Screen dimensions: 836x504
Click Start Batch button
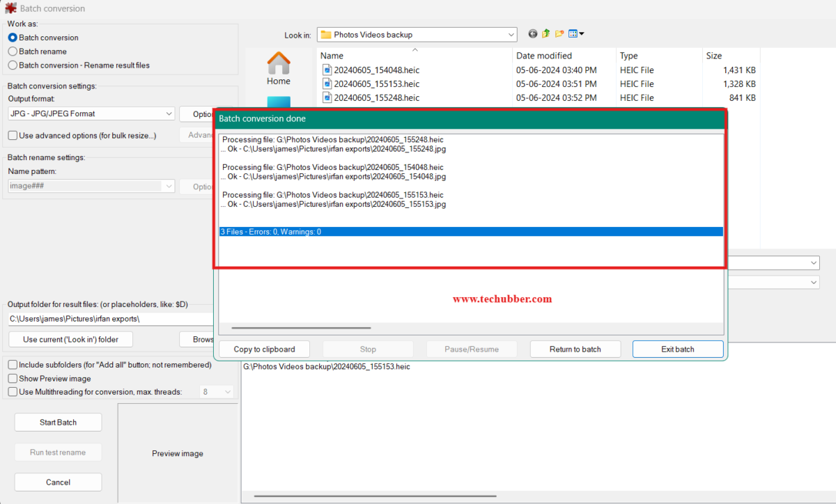(58, 423)
